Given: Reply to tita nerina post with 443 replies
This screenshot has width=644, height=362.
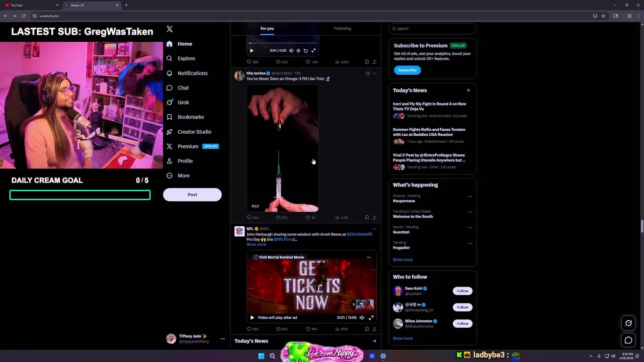Looking at the screenshot, I should click(253, 218).
